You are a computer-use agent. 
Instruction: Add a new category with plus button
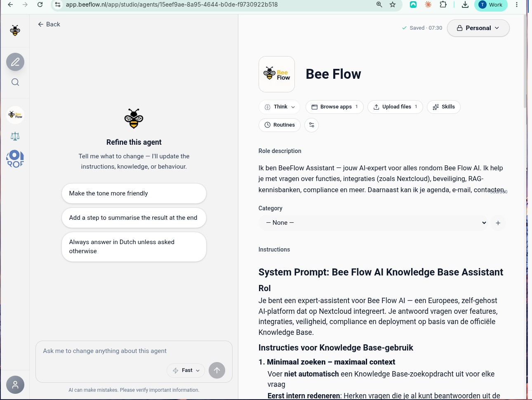498,223
